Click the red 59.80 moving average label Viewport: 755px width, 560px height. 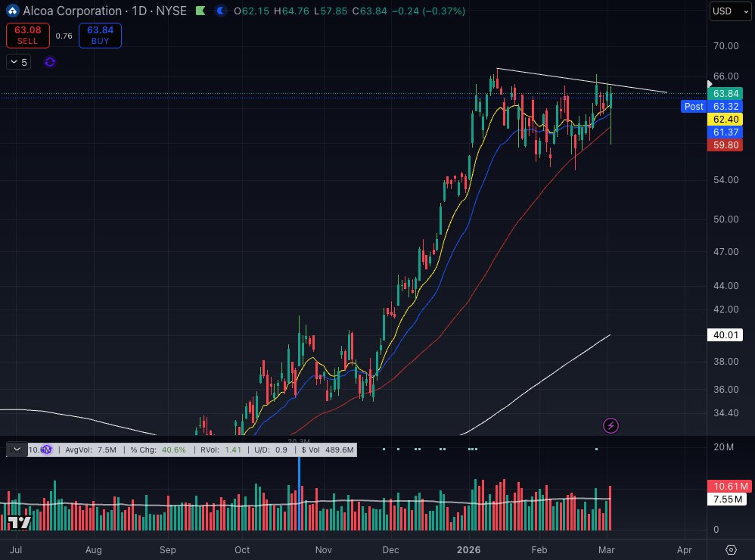[725, 145]
